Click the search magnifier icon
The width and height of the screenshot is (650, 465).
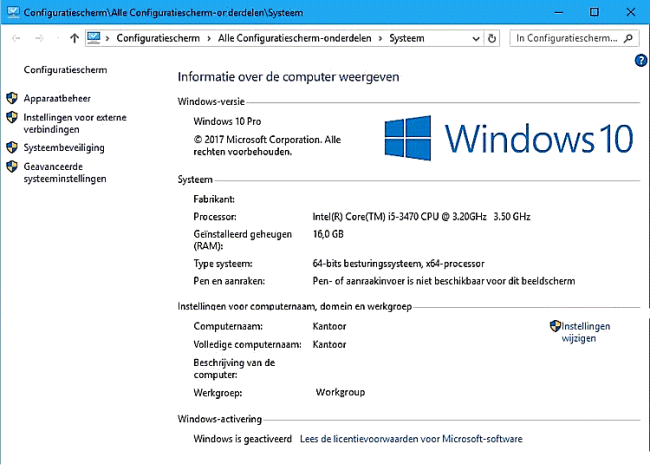[629, 39]
